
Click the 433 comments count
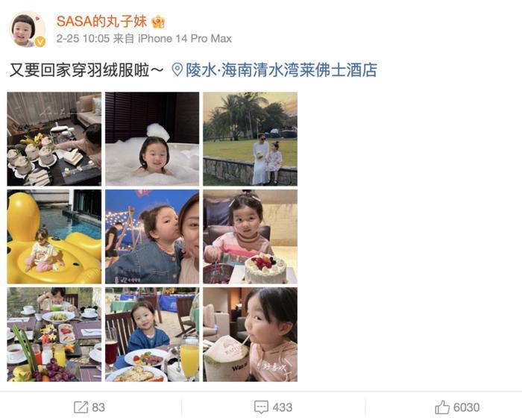point(283,407)
